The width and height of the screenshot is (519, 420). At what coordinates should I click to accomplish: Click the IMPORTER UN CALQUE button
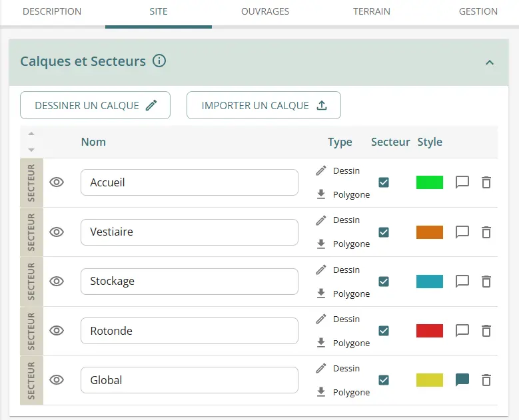coord(264,105)
